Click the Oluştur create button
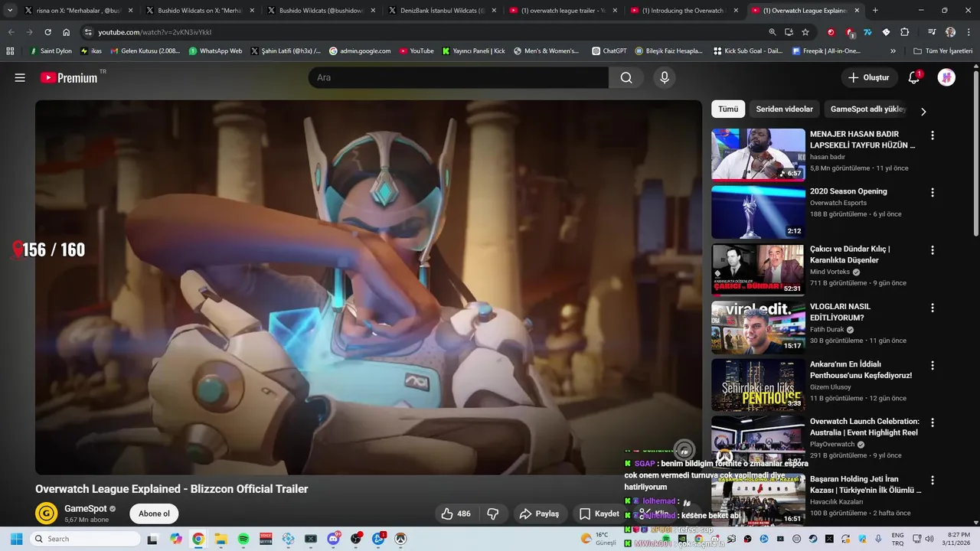The width and height of the screenshot is (980, 551). click(x=869, y=77)
